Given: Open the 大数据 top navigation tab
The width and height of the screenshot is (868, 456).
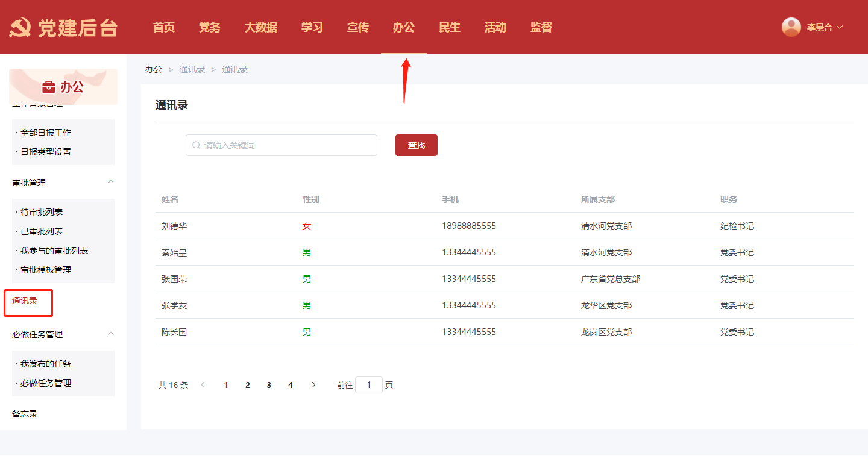Looking at the screenshot, I should (x=260, y=27).
